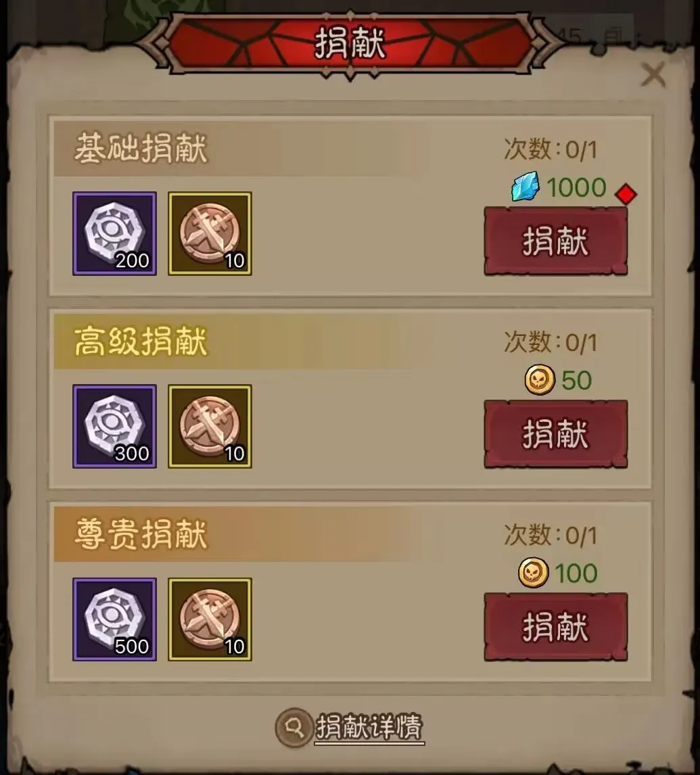Tap the blue crystal cost icon
The image size is (700, 775).
pyautogui.click(x=526, y=187)
